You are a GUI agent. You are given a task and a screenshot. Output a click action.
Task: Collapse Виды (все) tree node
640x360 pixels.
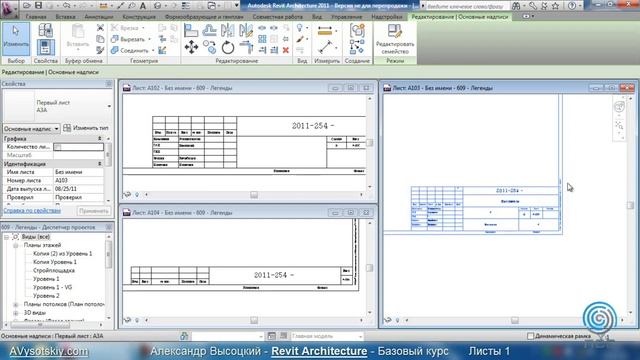(x=6, y=237)
